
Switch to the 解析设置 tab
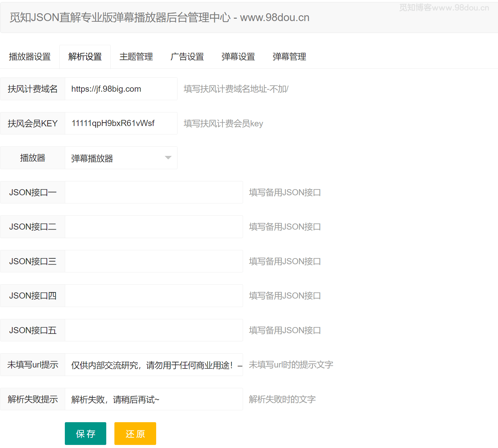(x=85, y=57)
